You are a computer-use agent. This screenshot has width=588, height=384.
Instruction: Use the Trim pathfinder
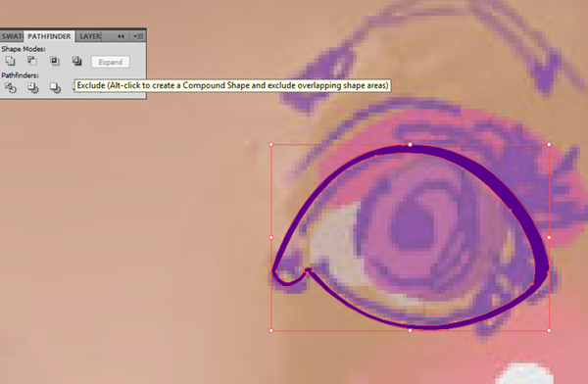[32, 88]
